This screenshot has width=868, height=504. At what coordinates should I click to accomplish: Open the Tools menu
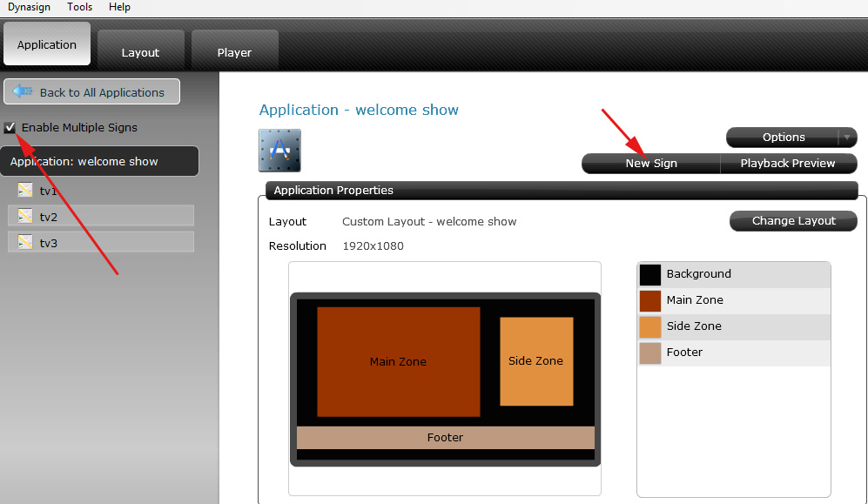pos(79,7)
